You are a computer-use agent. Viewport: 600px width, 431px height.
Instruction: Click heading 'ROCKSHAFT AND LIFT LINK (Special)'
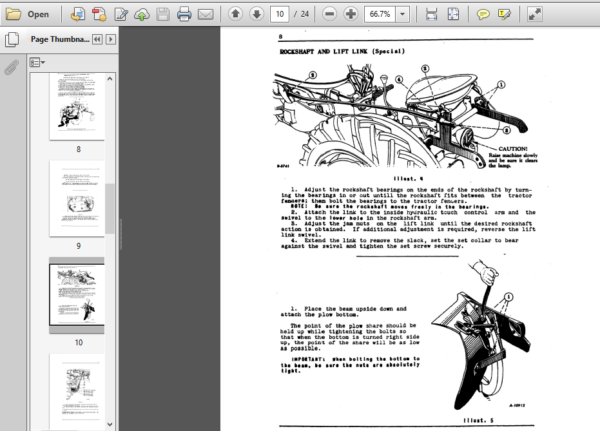342,51
